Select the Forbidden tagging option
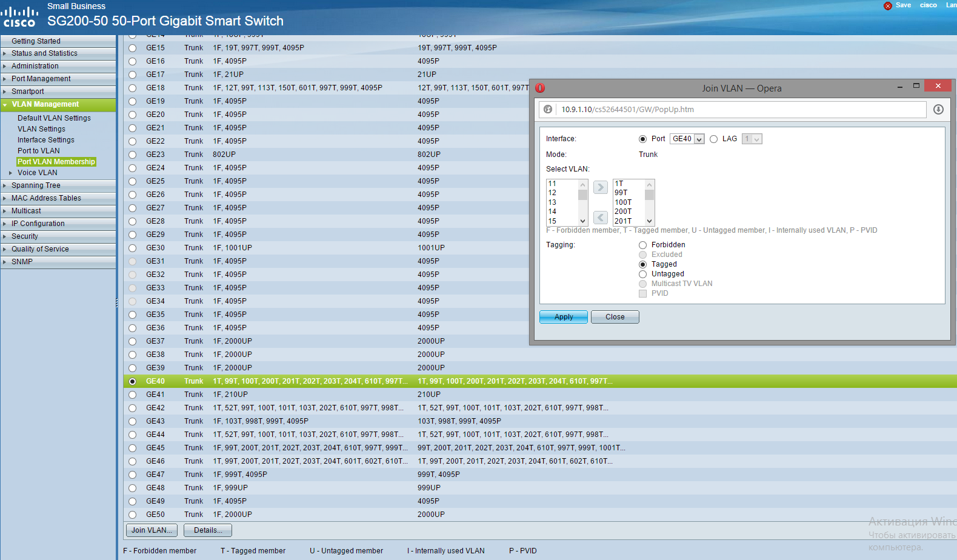The width and height of the screenshot is (957, 560). point(643,245)
